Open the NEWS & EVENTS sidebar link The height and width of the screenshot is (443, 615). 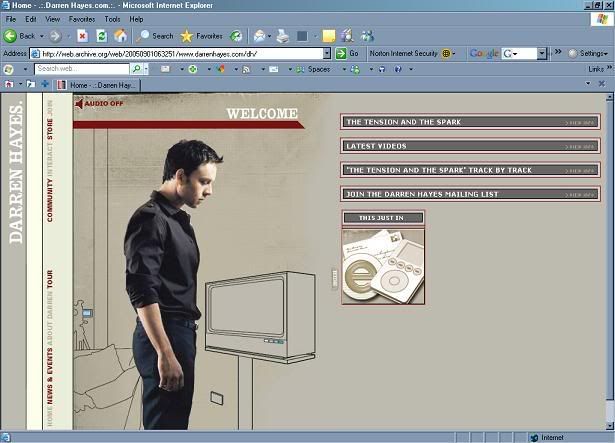pyautogui.click(x=50, y=376)
